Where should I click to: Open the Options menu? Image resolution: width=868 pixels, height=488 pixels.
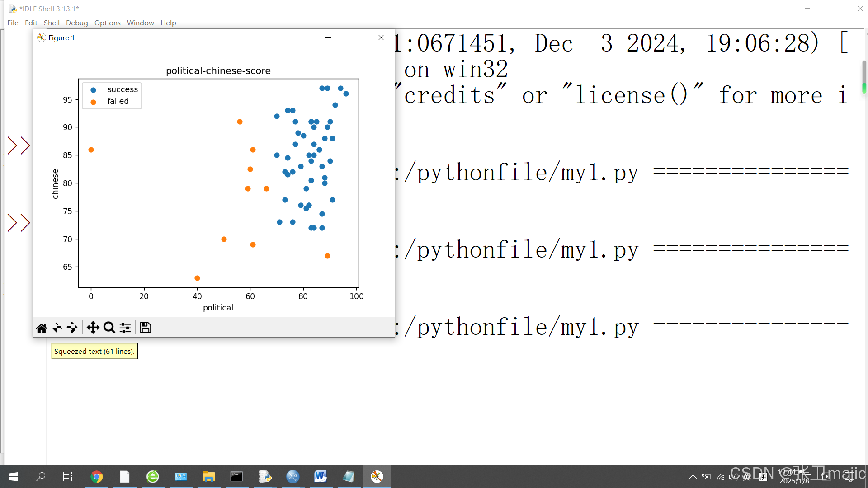(x=107, y=23)
